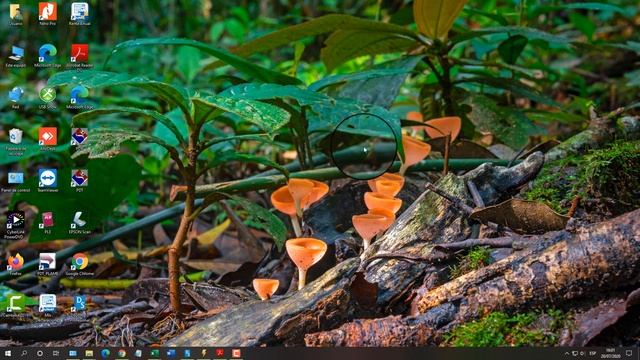Open Task View in taskbar
The width and height of the screenshot is (640, 360).
pos(56,353)
